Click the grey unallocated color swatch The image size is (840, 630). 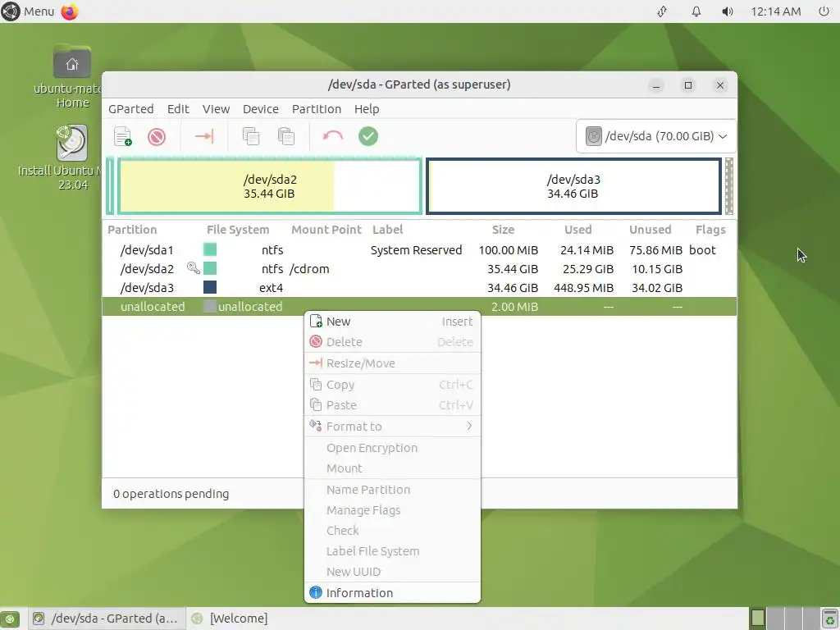(210, 307)
